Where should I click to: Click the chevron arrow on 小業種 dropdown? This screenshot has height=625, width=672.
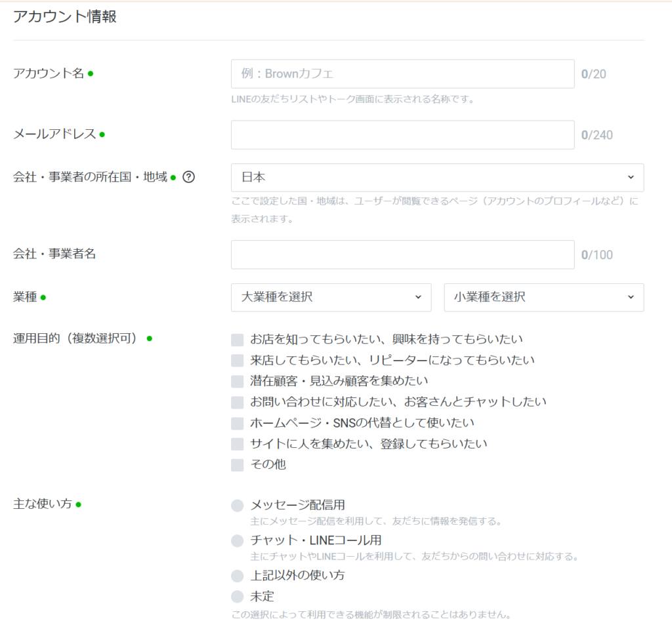(631, 297)
